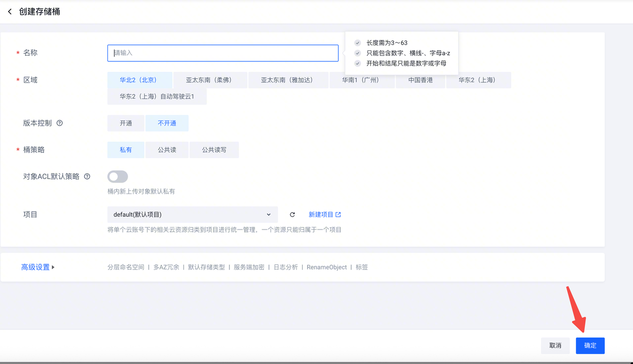Choose 公共读写 bucket policy
The height and width of the screenshot is (364, 633).
pos(214,150)
